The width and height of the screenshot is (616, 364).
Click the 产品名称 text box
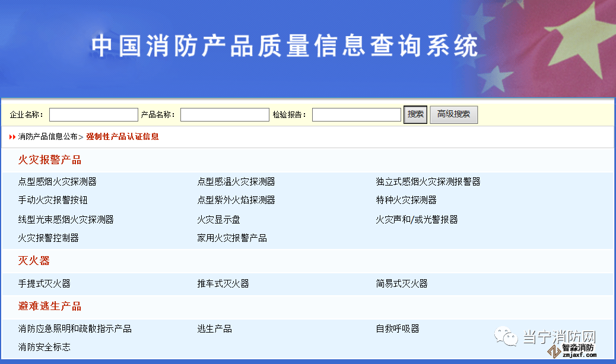224,114
